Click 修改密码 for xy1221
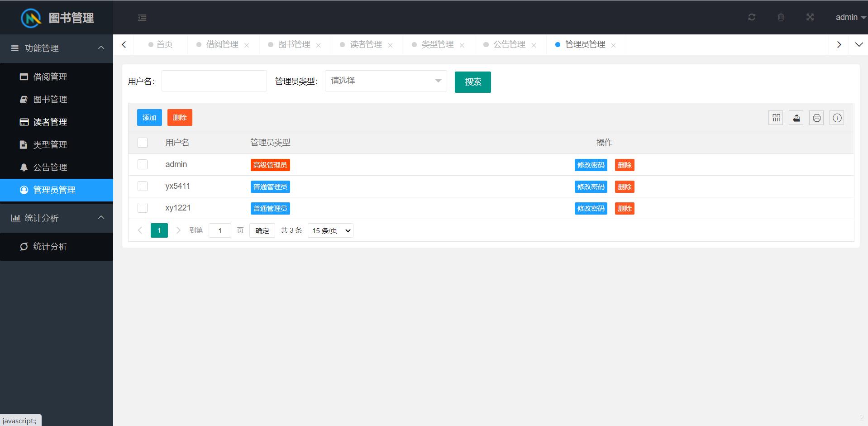This screenshot has height=426, width=868. [591, 209]
